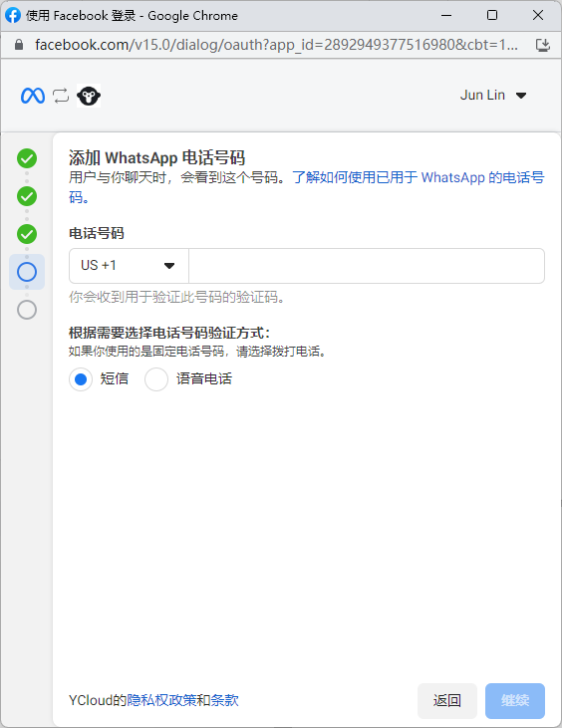Click the lock icon in address bar
This screenshot has height=728, width=562.
tap(19, 45)
